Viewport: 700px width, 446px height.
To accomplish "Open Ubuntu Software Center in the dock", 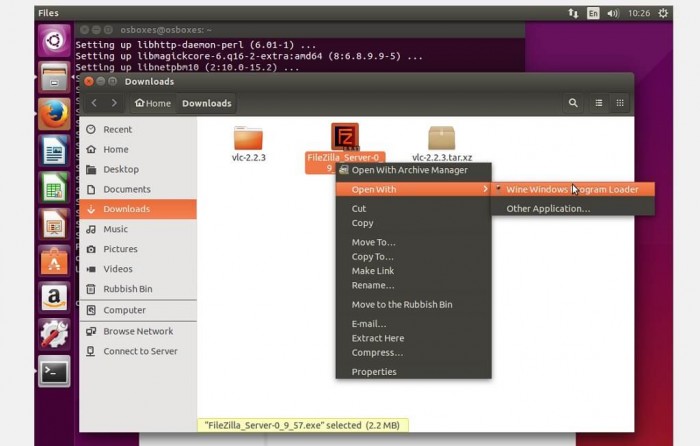I will coord(54,261).
